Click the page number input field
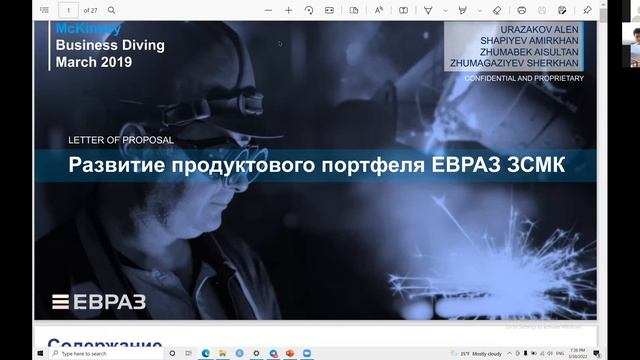 pyautogui.click(x=68, y=10)
